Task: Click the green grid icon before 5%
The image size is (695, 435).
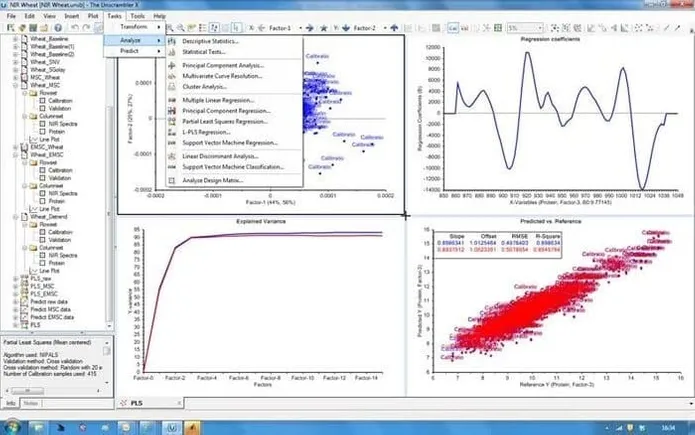Action: 498,28
